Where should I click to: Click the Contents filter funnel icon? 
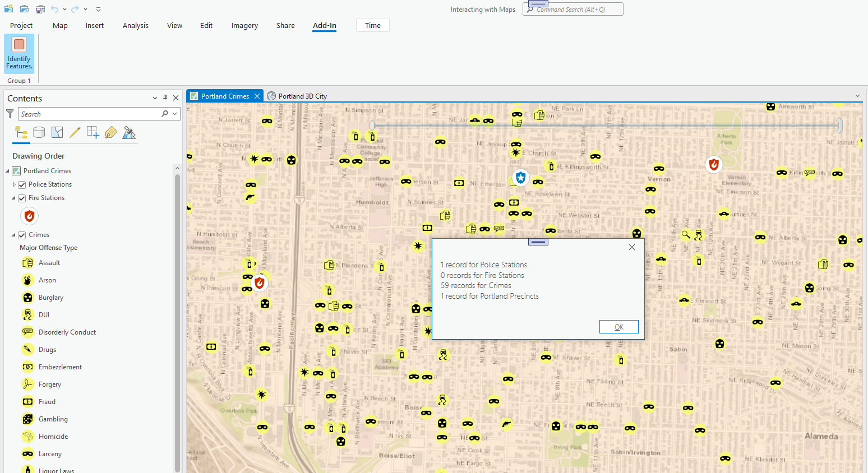(x=10, y=114)
